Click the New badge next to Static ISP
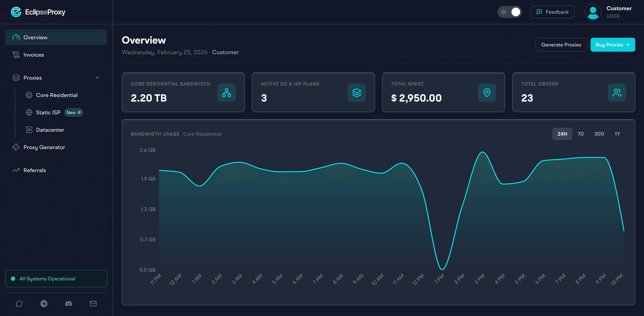This screenshot has height=316, width=644. [73, 112]
